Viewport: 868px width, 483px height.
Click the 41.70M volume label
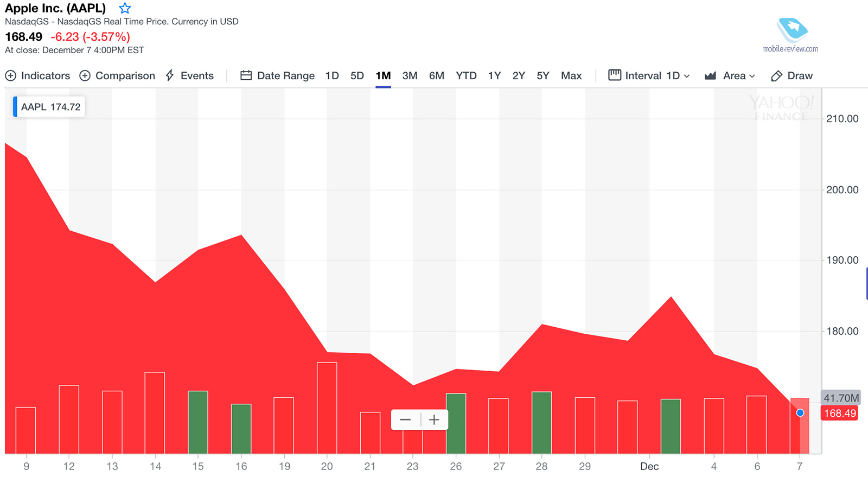pyautogui.click(x=841, y=398)
